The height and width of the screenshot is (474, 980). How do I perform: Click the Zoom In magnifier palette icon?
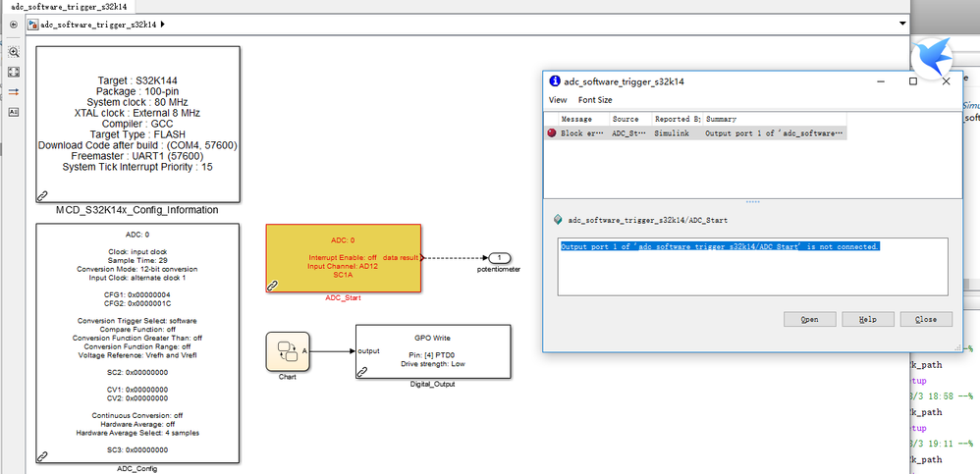tap(13, 52)
